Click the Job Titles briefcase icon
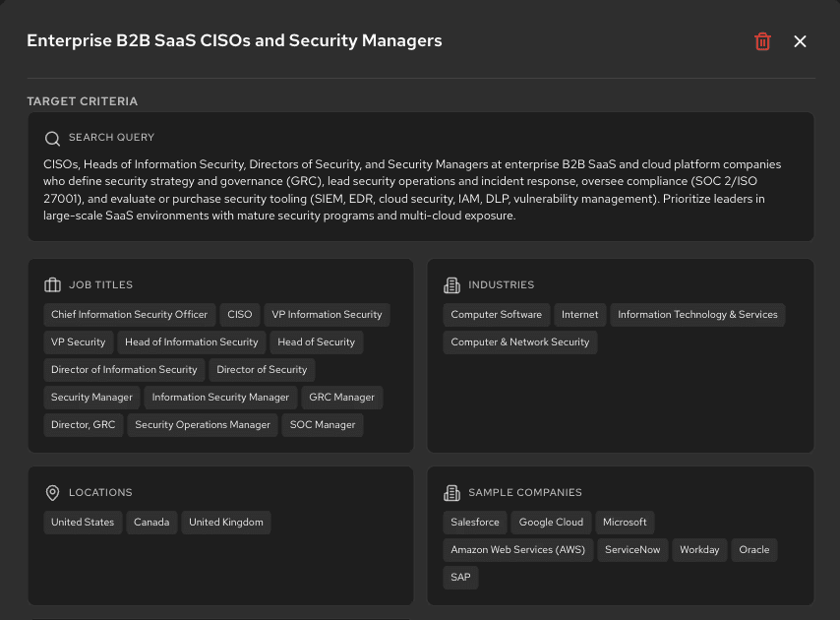Screen dimensions: 840x620 click(x=52, y=285)
